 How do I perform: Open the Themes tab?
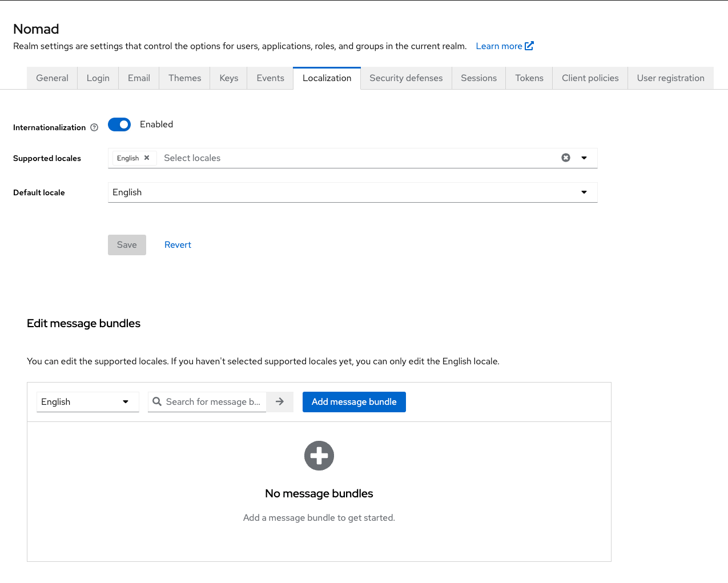[185, 78]
